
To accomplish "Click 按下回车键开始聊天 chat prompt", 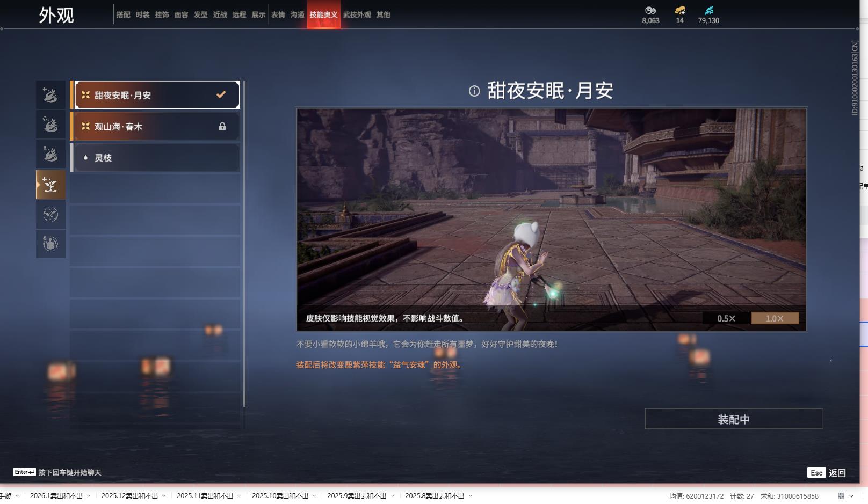I will click(70, 472).
